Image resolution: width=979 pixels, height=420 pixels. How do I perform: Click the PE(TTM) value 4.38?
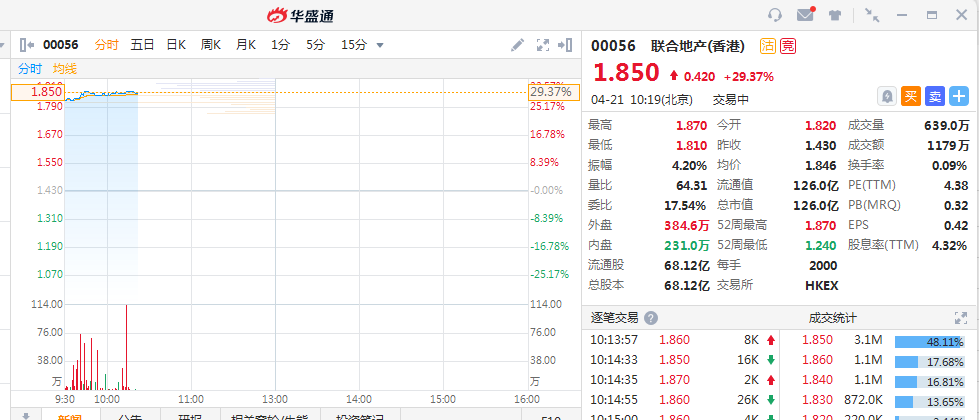[957, 185]
